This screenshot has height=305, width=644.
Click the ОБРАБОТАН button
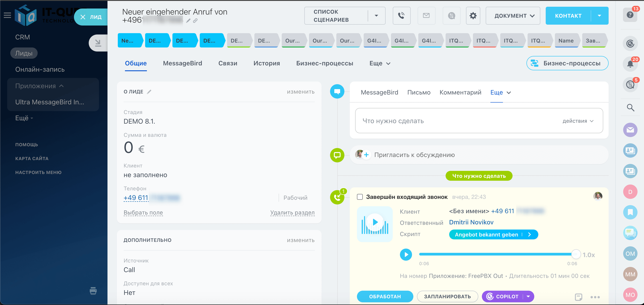[385, 296]
